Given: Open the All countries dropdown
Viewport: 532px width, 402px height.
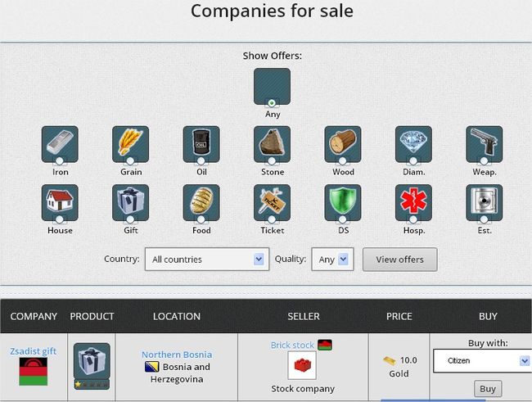Looking at the screenshot, I should point(207,260).
